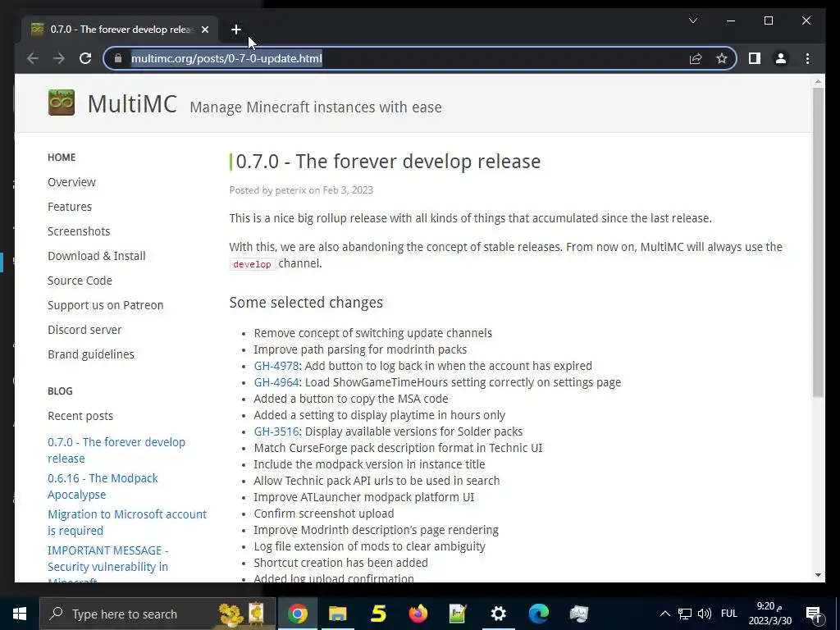Open the notification center icon
The image size is (840, 630).
(814, 614)
